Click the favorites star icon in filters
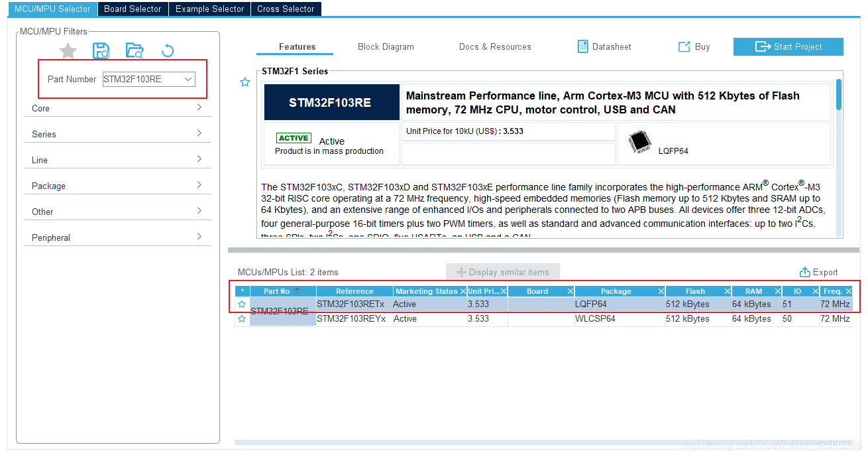Viewport: 868px width, 457px height. click(x=68, y=50)
